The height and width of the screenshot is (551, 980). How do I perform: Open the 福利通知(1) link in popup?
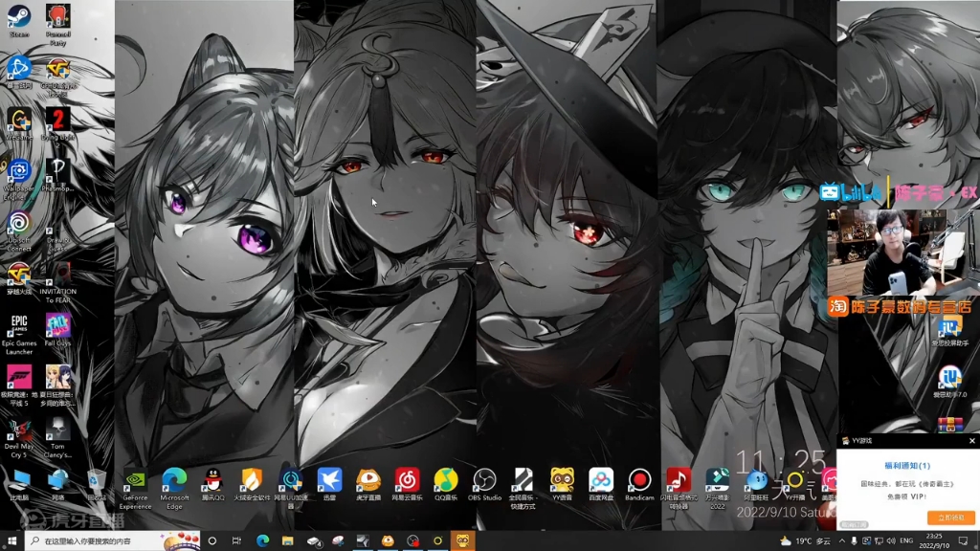click(907, 466)
